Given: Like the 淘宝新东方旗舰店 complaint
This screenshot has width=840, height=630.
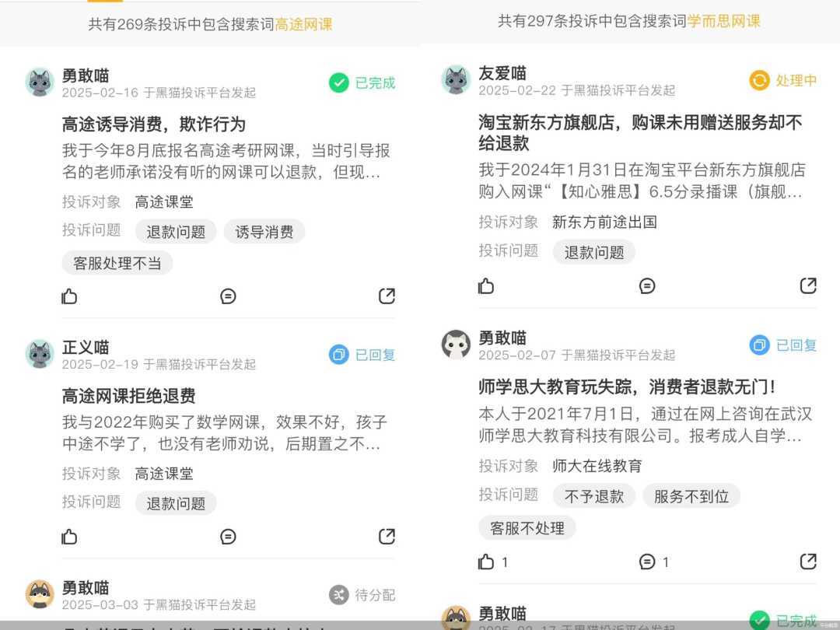Looking at the screenshot, I should pyautogui.click(x=486, y=285).
